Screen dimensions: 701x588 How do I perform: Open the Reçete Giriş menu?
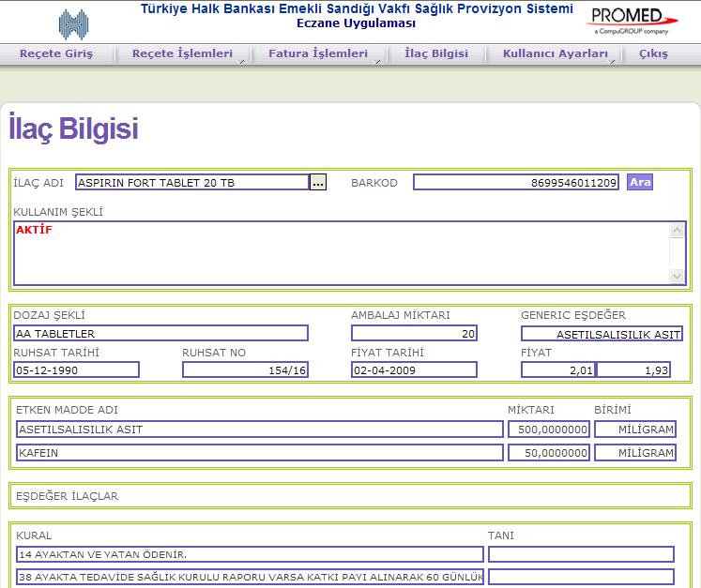pos(56,53)
